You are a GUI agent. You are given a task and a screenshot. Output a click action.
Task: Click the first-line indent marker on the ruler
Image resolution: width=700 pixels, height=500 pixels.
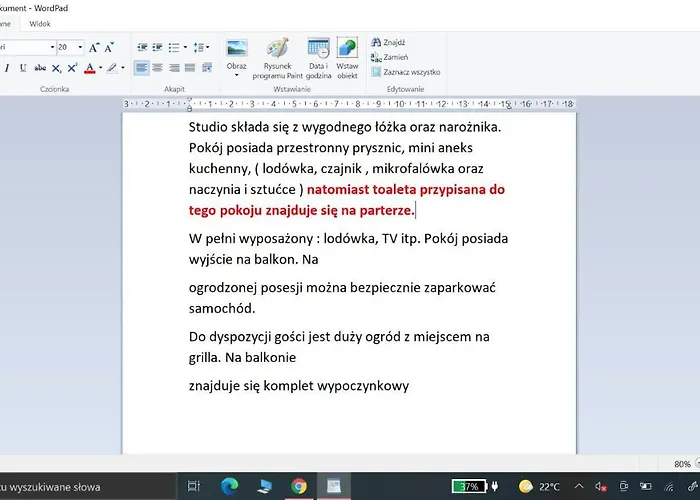pos(189,100)
